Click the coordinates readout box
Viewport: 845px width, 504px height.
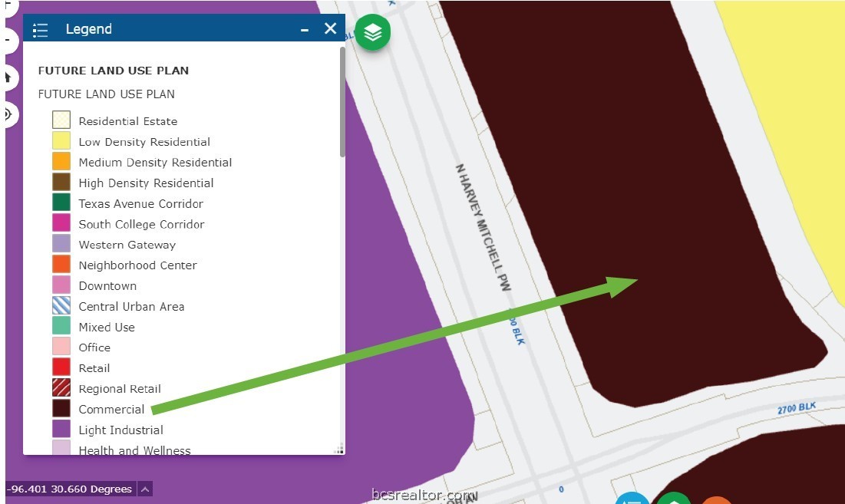click(x=71, y=489)
